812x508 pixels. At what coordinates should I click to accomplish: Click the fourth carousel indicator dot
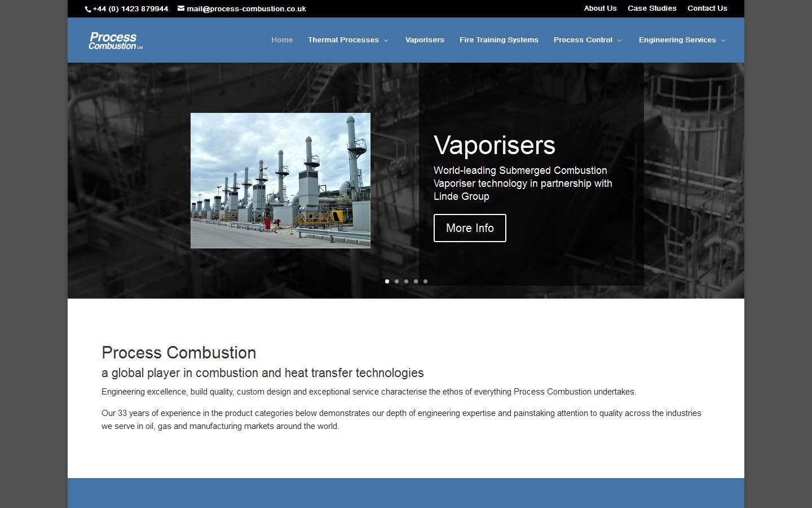(416, 281)
